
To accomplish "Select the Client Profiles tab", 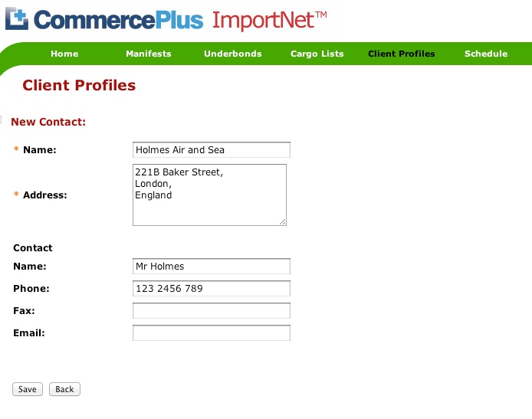I will point(402,54).
